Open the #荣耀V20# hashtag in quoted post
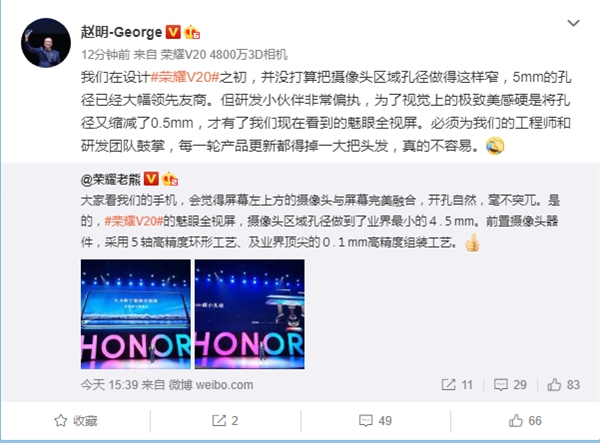600x443 pixels. point(134,221)
